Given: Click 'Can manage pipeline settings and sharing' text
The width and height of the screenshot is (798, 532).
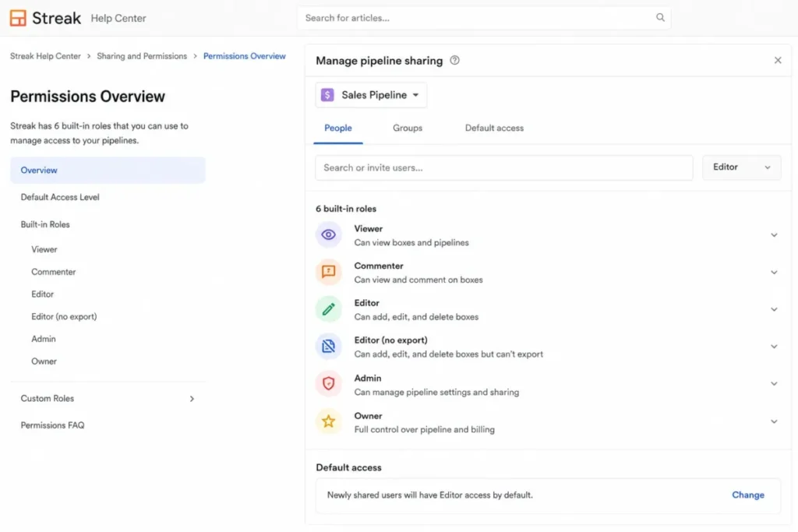Looking at the screenshot, I should [x=436, y=392].
